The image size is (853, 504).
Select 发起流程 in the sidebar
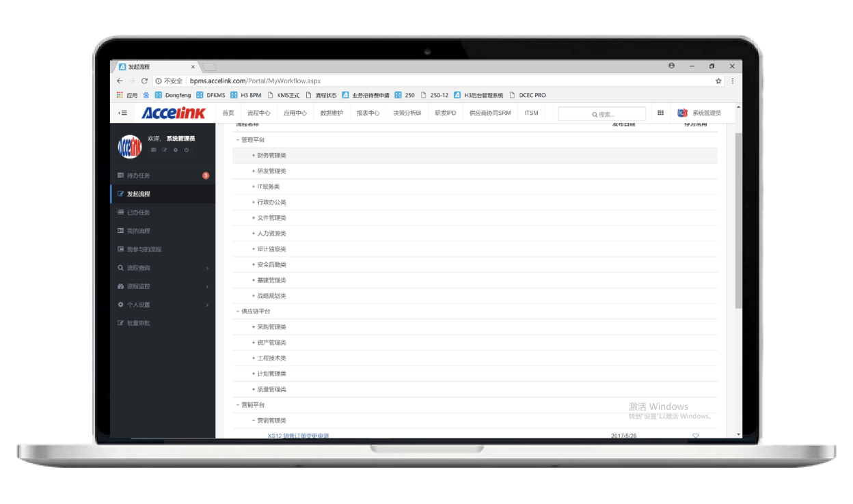(x=163, y=194)
